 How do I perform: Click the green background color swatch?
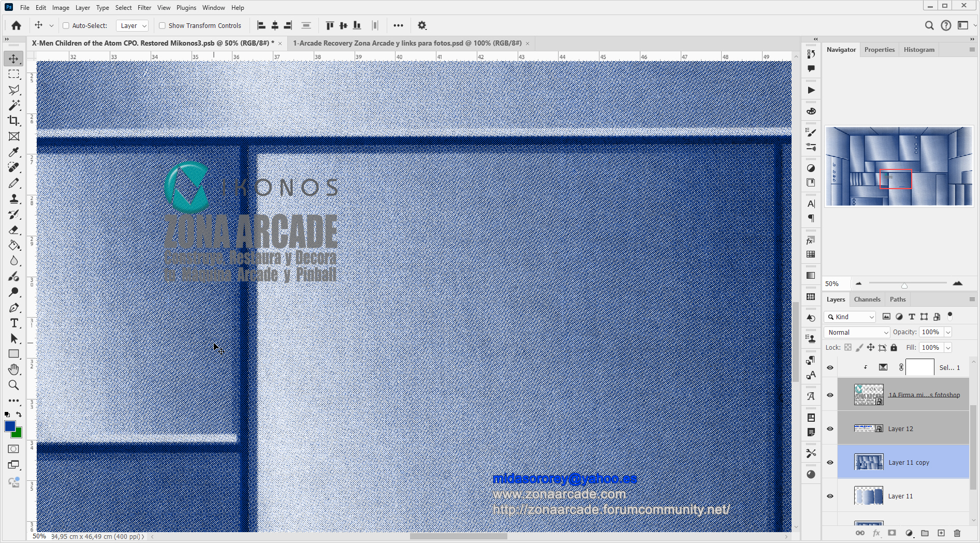tap(19, 433)
